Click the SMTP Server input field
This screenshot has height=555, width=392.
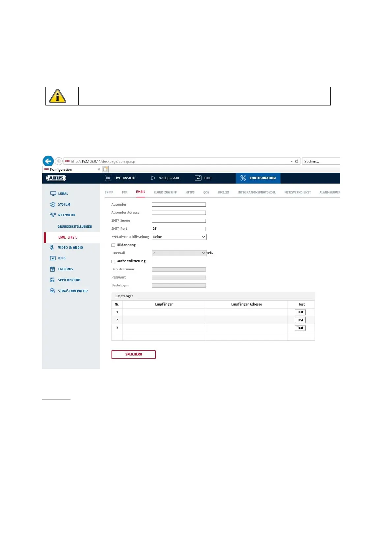click(179, 221)
